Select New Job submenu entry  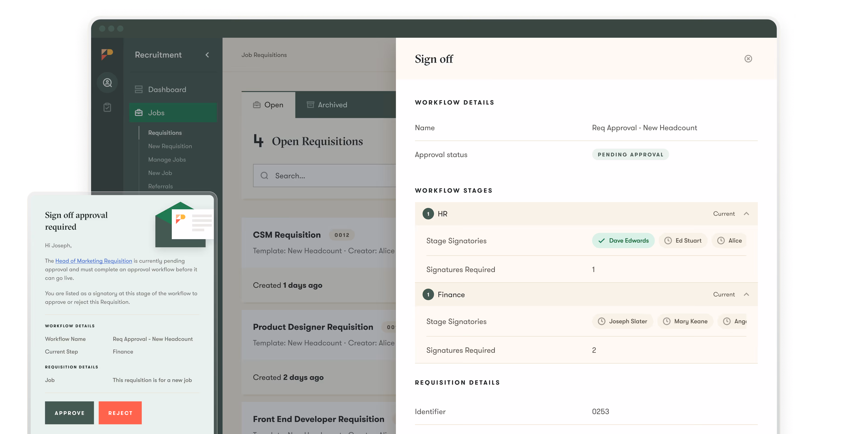(160, 173)
